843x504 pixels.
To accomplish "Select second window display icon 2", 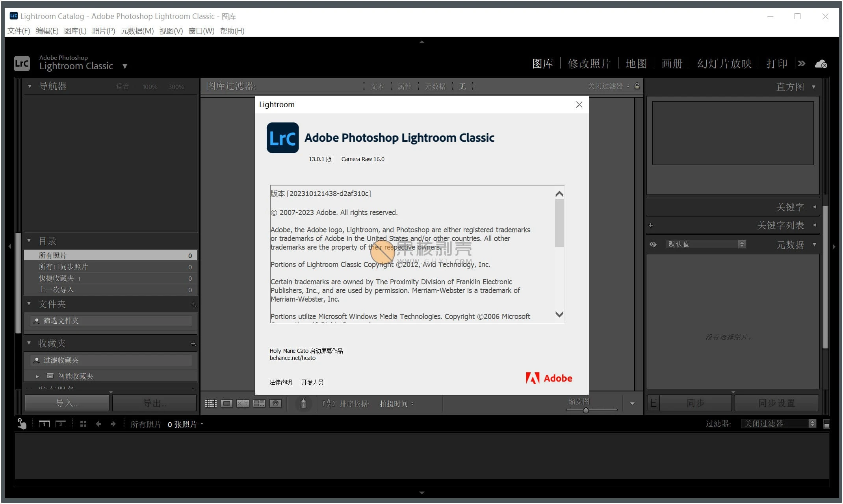I will (x=61, y=424).
